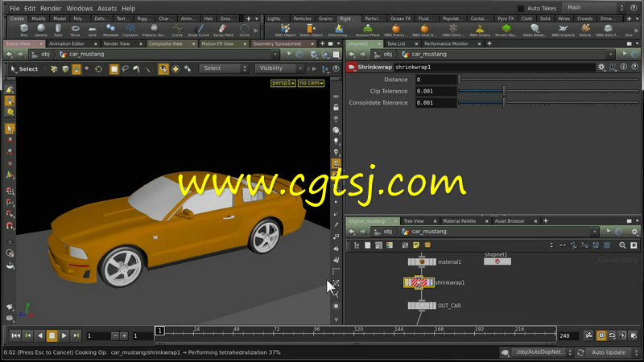
Task: Open the File menu
Action: tap(14, 8)
